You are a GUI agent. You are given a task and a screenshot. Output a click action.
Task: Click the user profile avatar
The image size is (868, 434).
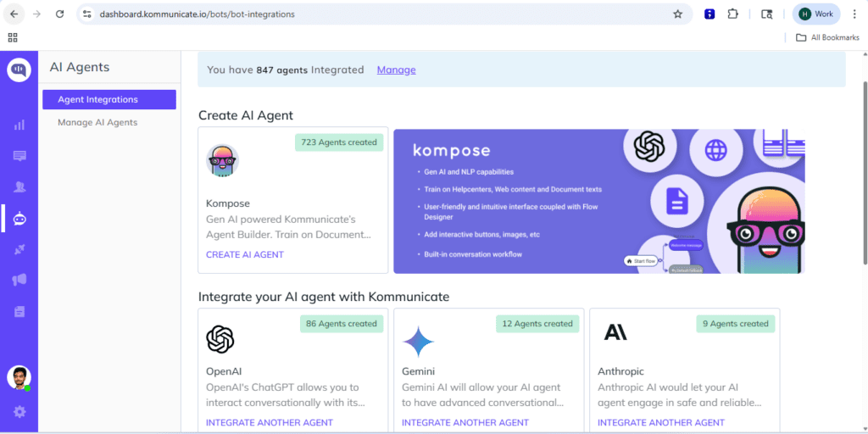[x=19, y=377]
